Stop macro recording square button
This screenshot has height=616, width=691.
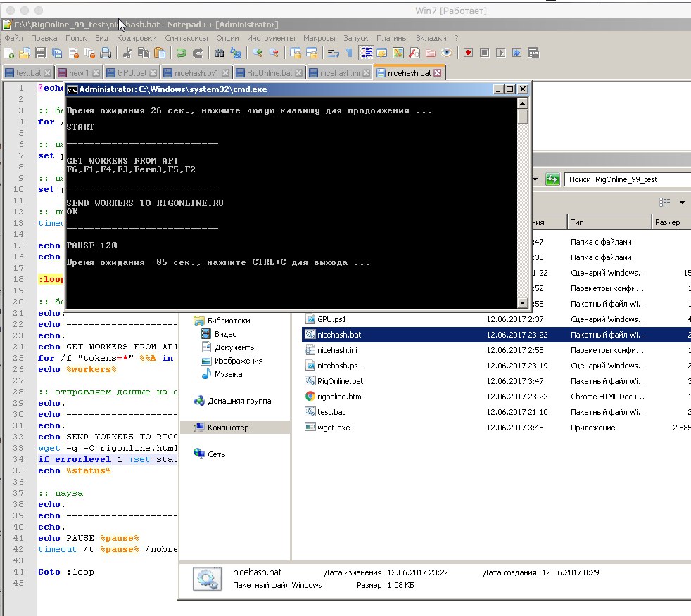(x=484, y=53)
